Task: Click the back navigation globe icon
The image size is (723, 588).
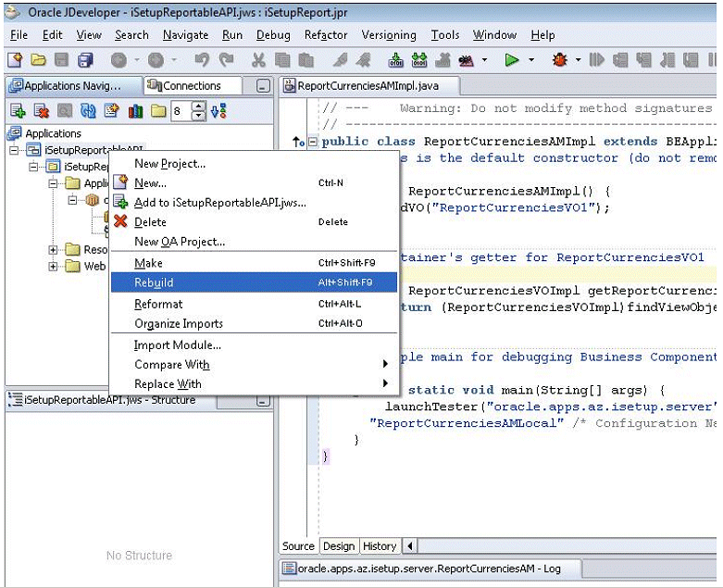Action: [x=119, y=60]
